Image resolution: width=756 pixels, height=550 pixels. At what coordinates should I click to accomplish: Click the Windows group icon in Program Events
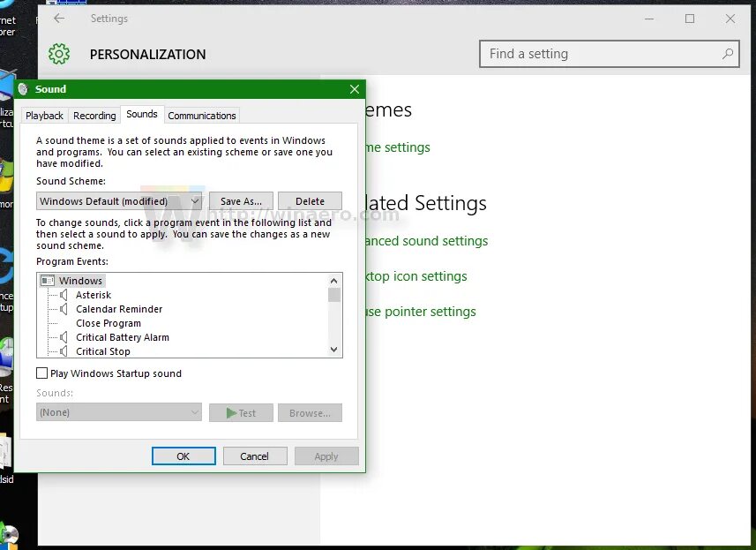pyautogui.click(x=48, y=281)
